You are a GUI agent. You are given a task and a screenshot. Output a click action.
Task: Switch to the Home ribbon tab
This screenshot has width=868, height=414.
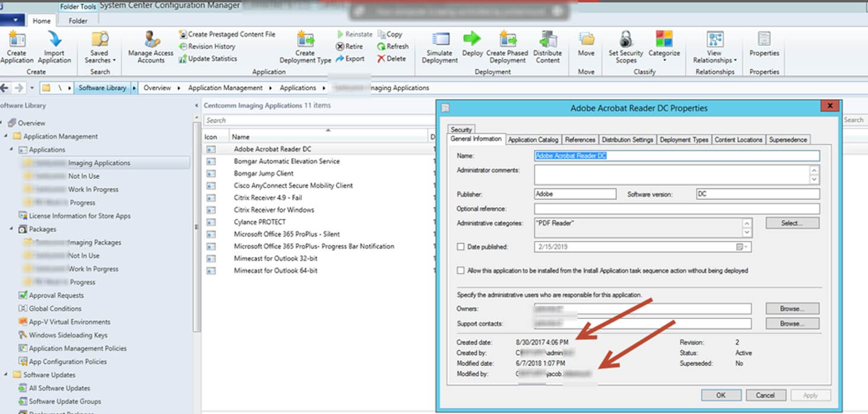pyautogui.click(x=42, y=21)
